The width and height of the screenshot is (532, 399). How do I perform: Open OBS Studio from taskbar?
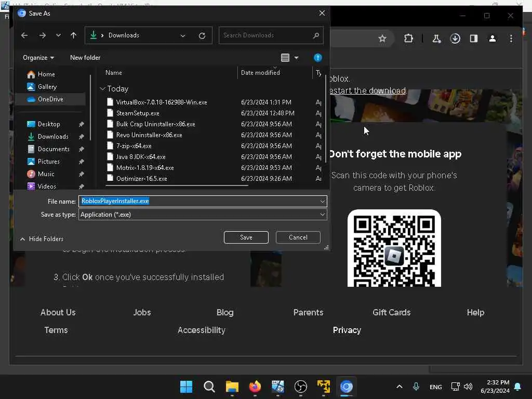(301, 387)
